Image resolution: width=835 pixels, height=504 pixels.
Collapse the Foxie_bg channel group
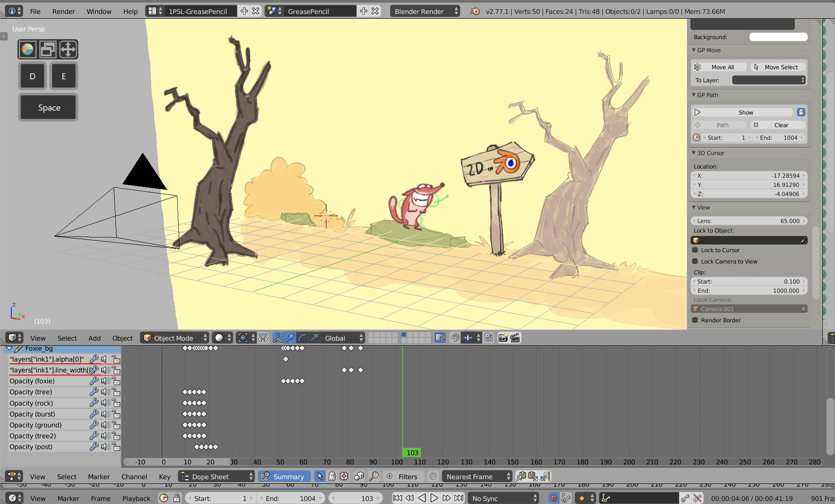(9, 348)
